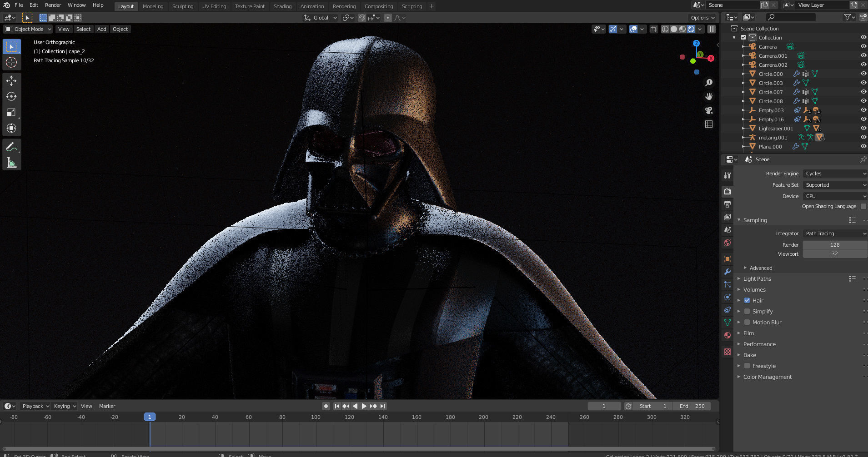Expand the Color Management panel
The height and width of the screenshot is (457, 868).
[767, 377]
